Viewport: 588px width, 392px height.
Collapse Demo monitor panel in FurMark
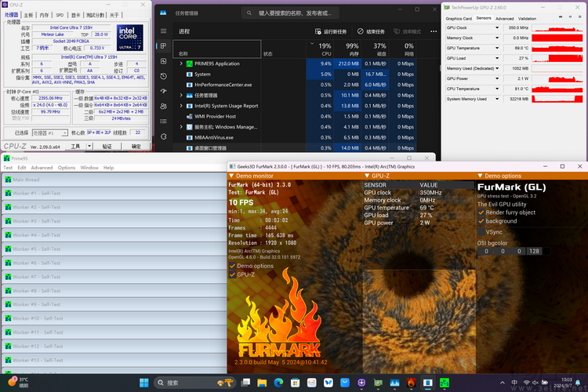(231, 176)
